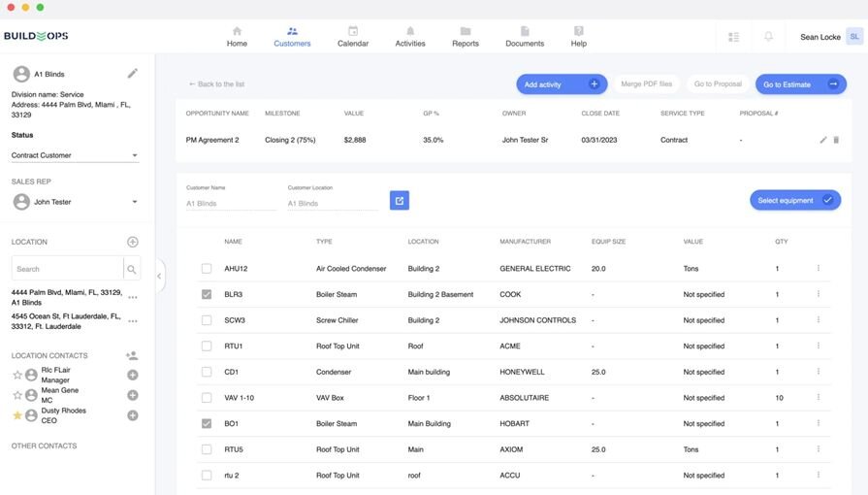Open the Help section
Screen dimensions: 868x495
578,37
